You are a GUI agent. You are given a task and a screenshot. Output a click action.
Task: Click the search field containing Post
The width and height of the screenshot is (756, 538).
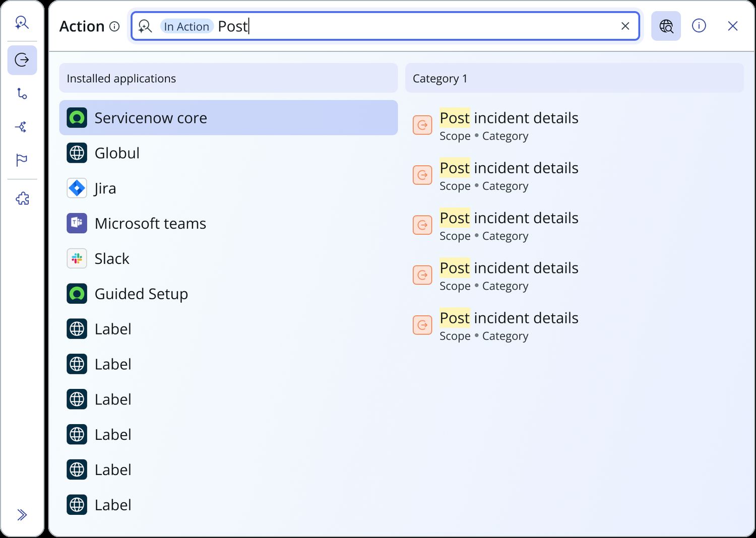click(386, 26)
